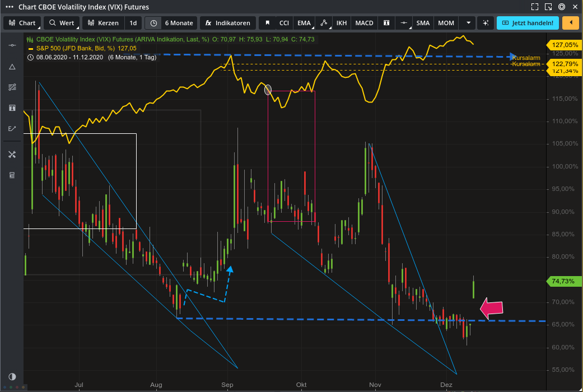Open the 6 Monate period selector
Screen dimensions: 583x392
pyautogui.click(x=179, y=23)
